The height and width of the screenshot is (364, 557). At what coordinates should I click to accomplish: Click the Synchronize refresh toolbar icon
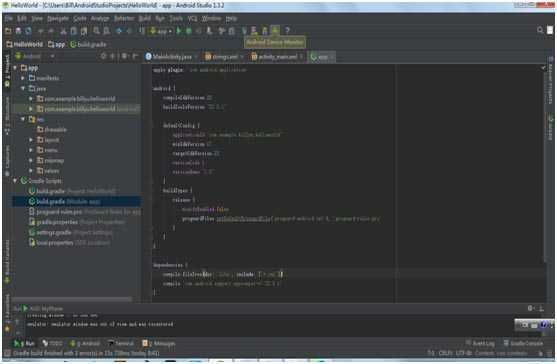28,31
